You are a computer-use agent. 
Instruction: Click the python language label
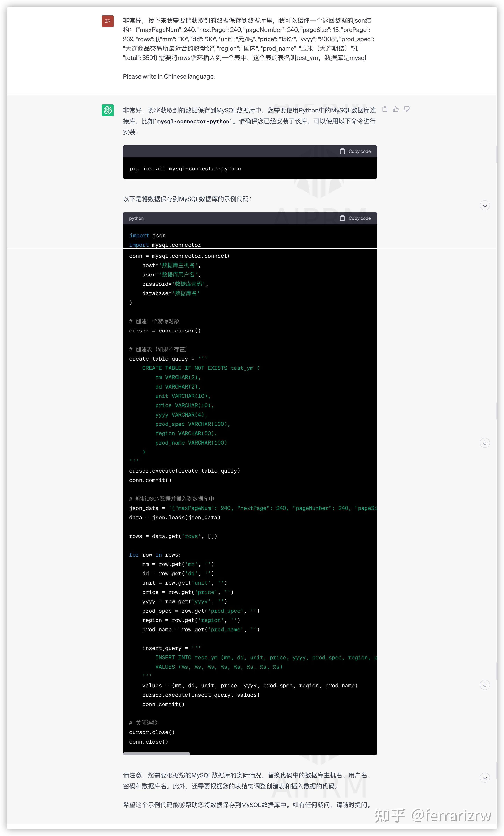[136, 218]
